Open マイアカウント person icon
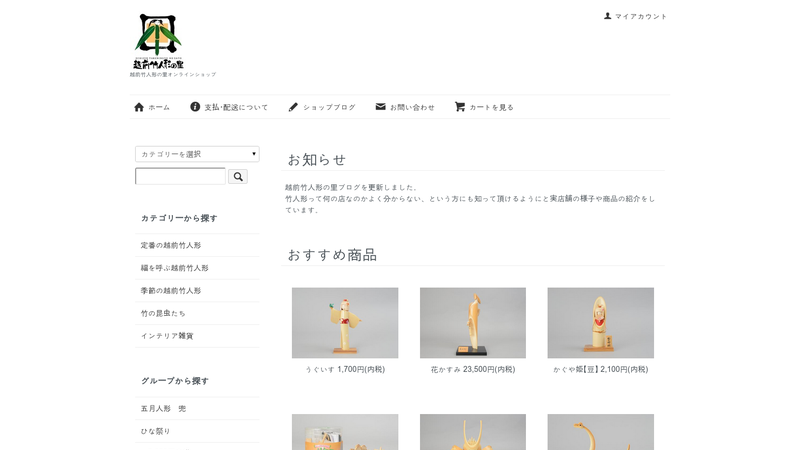The image size is (800, 450). point(607,16)
